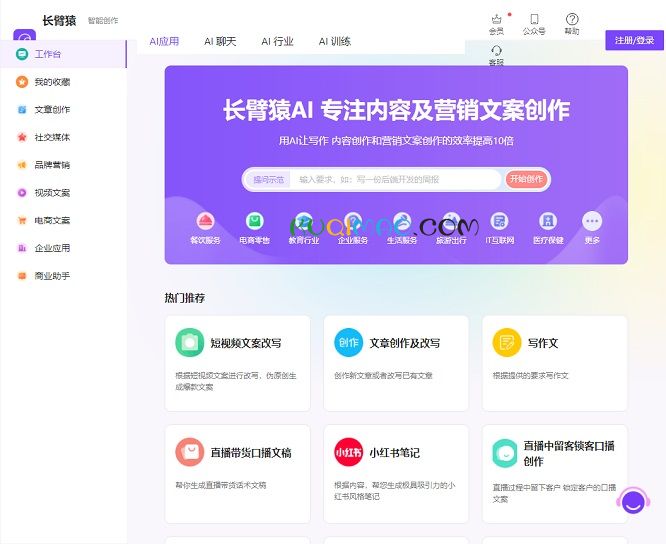Click the 直播带货口播文稿 bag icon
Image resolution: width=666 pixels, height=544 pixels.
(x=189, y=452)
